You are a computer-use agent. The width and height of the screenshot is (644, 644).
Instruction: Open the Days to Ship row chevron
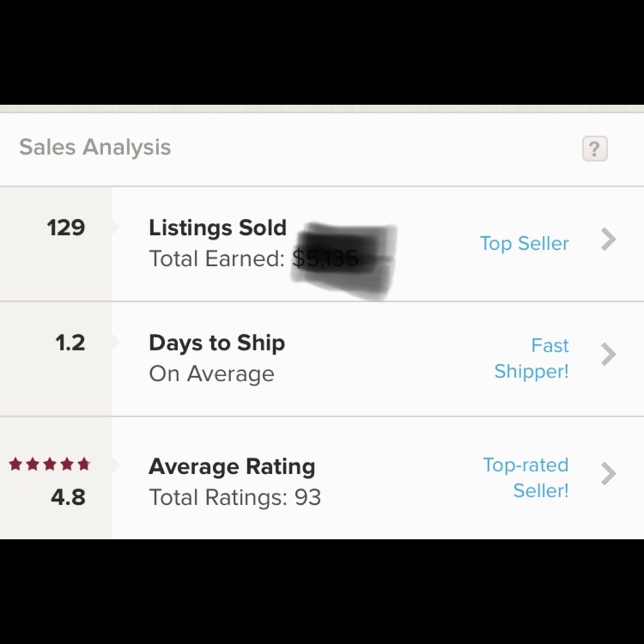pyautogui.click(x=609, y=354)
